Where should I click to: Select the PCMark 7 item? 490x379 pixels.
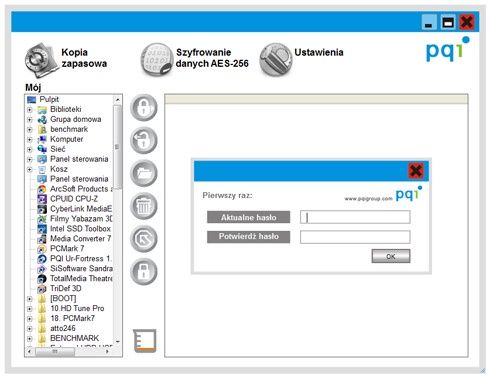(67, 249)
